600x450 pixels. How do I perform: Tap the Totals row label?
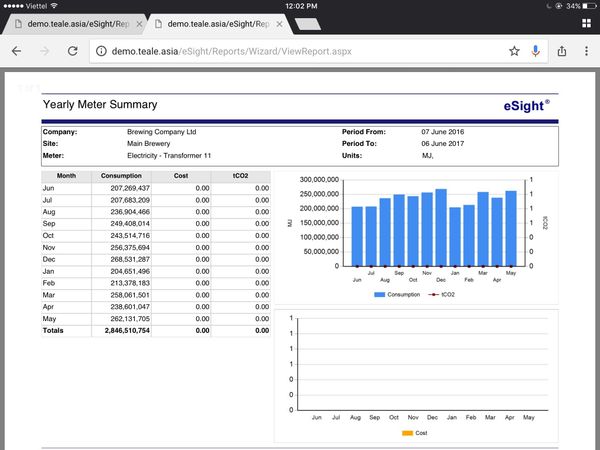point(53,330)
